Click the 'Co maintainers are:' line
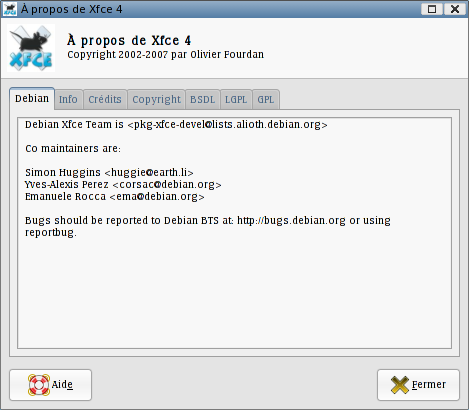469x410 pixels. pyautogui.click(x=73, y=148)
